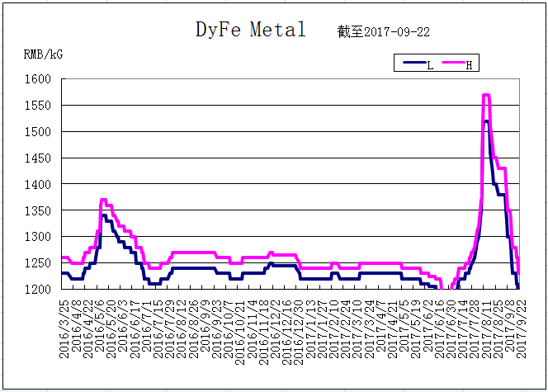Click the H line's May 2016 peak near 1370
The width and height of the screenshot is (548, 392).
click(x=103, y=200)
